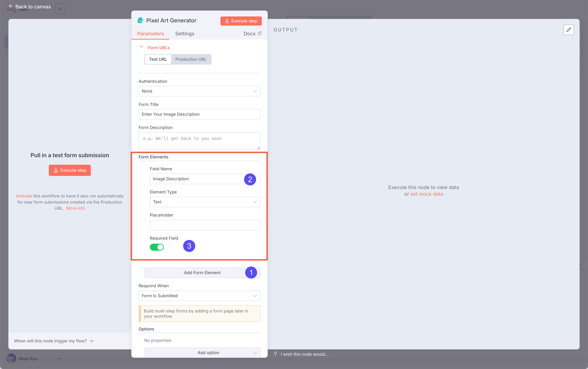Click the plus icon in top bar
The width and height of the screenshot is (588, 369).
point(60,9)
